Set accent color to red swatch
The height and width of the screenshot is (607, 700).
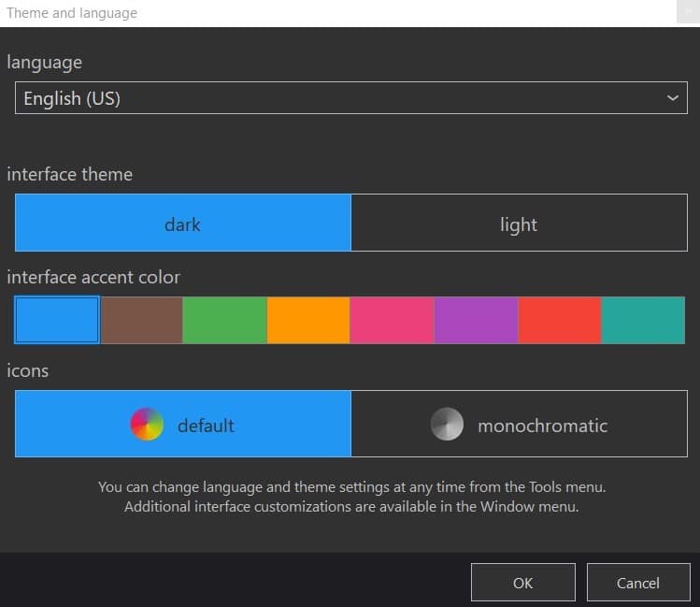click(x=559, y=320)
